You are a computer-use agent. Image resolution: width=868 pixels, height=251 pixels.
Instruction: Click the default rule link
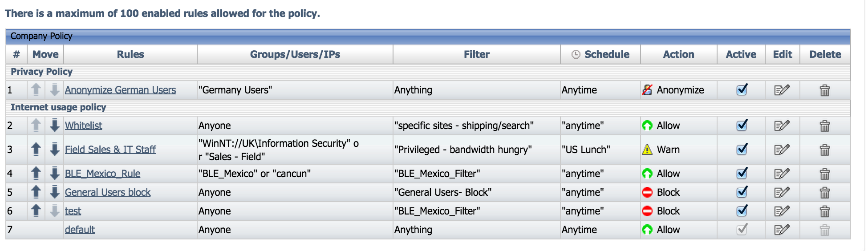(80, 230)
